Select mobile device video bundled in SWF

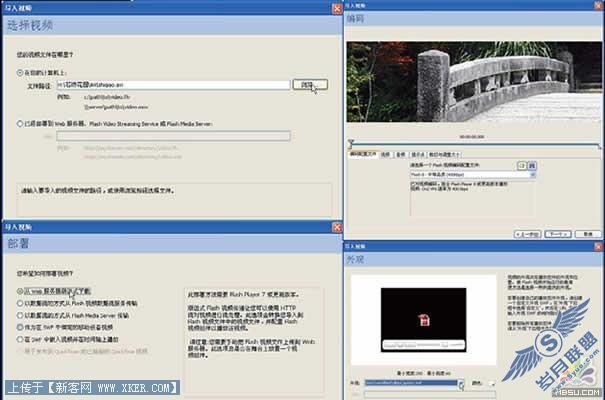click(x=20, y=327)
